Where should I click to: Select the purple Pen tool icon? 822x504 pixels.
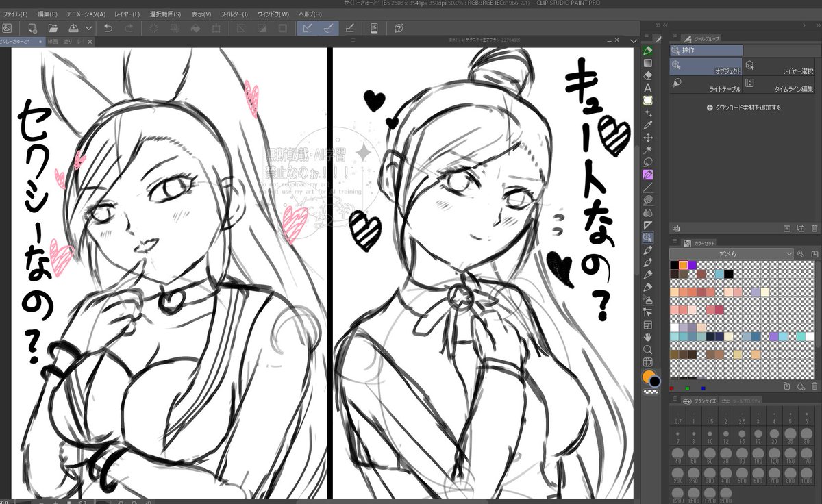(x=647, y=175)
